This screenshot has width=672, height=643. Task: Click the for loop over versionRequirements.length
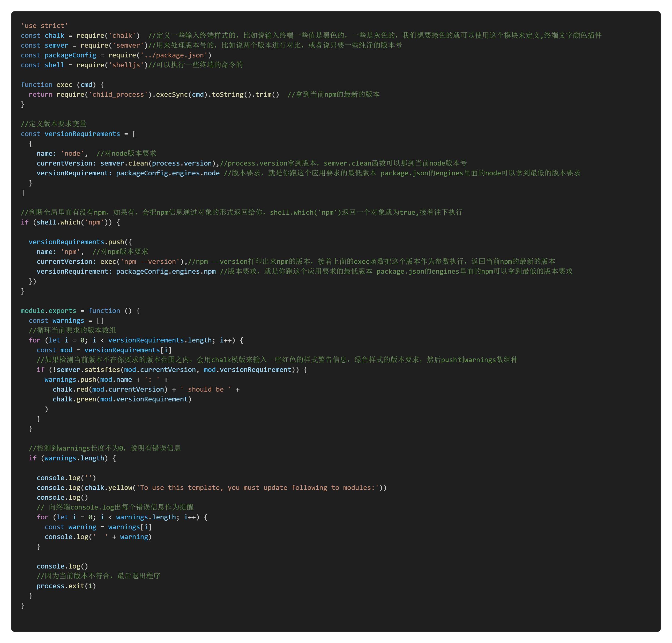click(136, 340)
